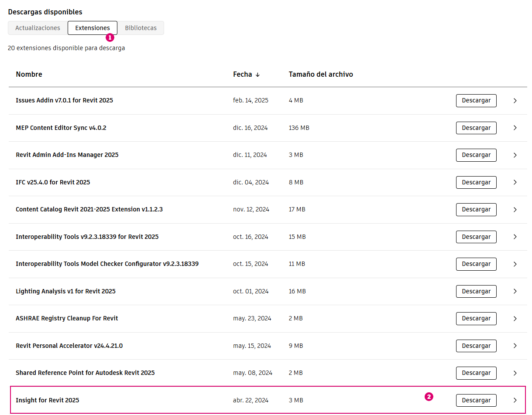Select Revit Personal Accelerator v24.4.21.0 name

[x=69, y=346]
